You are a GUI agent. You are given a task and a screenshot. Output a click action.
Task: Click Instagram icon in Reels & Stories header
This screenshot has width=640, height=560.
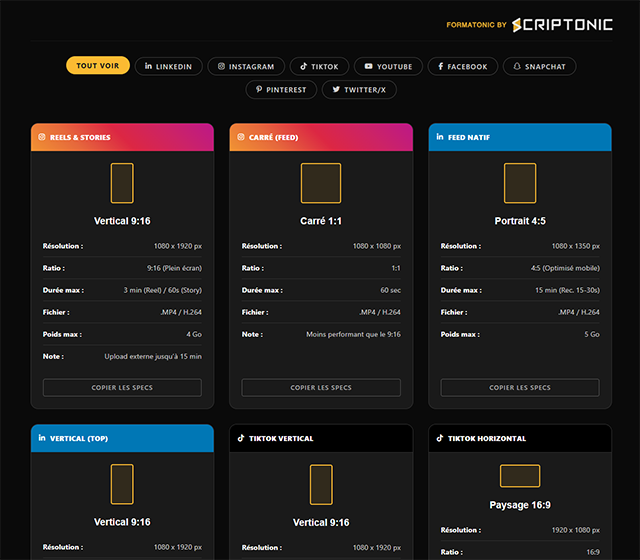point(43,137)
